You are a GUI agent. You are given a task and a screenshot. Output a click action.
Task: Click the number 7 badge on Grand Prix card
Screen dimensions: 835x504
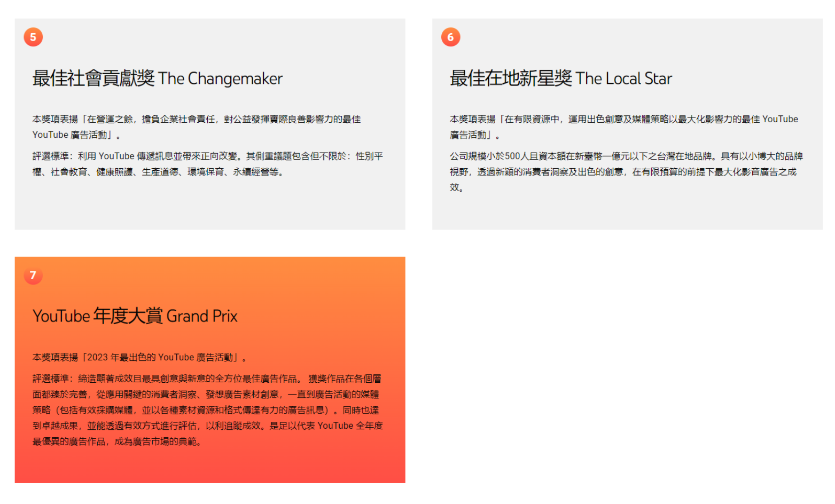tap(33, 275)
